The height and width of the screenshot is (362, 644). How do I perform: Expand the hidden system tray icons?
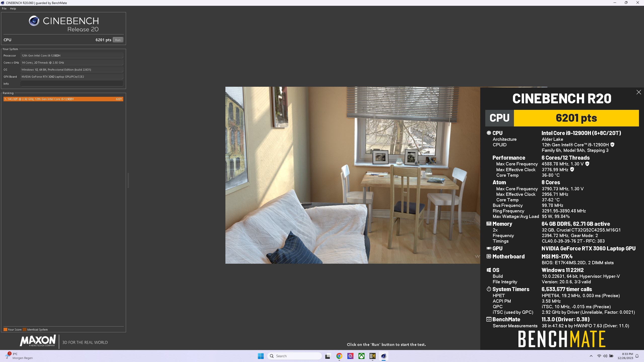(591, 356)
